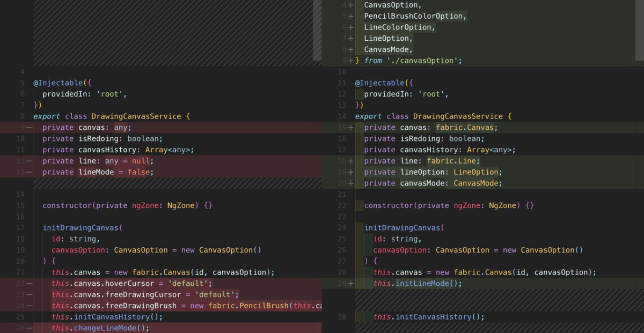
Task: Click the plus marker beside "from './canvasOption'"
Action: [351, 61]
